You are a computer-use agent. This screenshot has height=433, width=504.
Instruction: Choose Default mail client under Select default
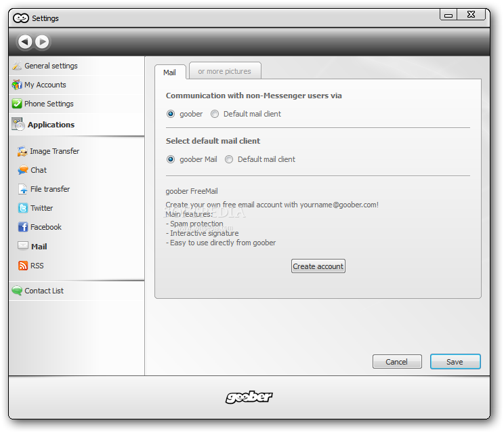[229, 159]
